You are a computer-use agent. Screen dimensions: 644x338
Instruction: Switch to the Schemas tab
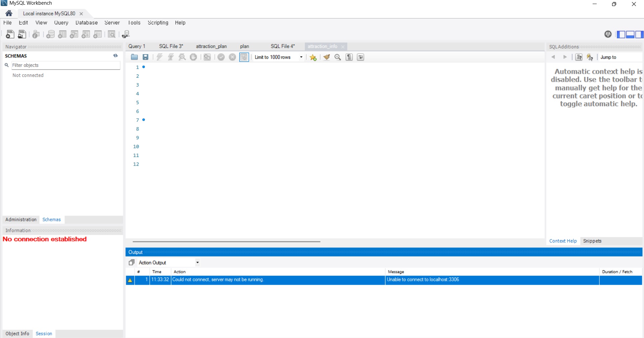tap(51, 220)
